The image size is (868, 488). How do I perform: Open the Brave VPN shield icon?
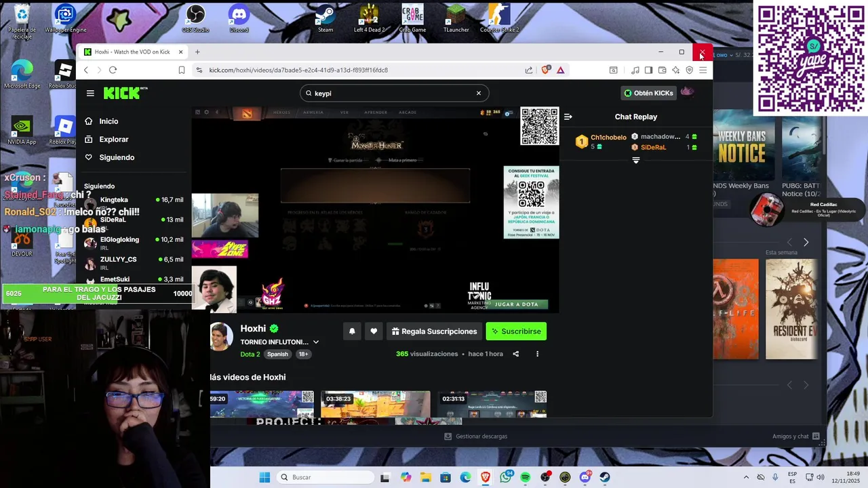pos(689,70)
